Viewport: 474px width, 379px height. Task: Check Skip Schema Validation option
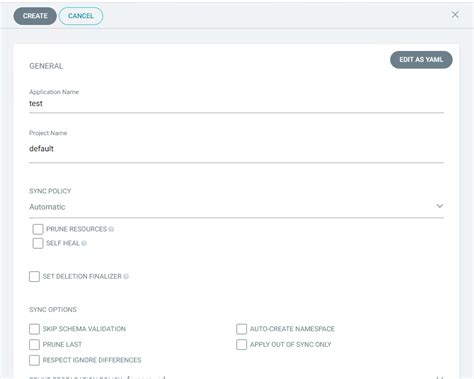[x=34, y=329]
